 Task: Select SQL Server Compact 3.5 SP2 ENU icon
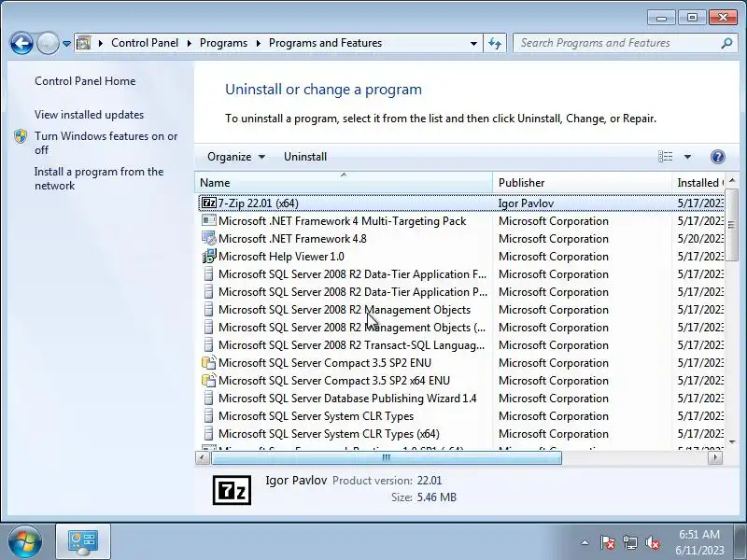tap(208, 363)
